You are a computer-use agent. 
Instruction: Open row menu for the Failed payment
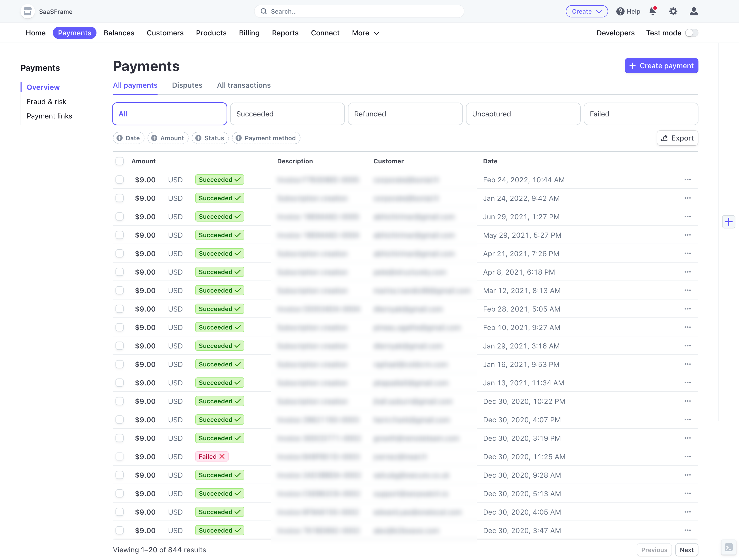[x=687, y=456]
